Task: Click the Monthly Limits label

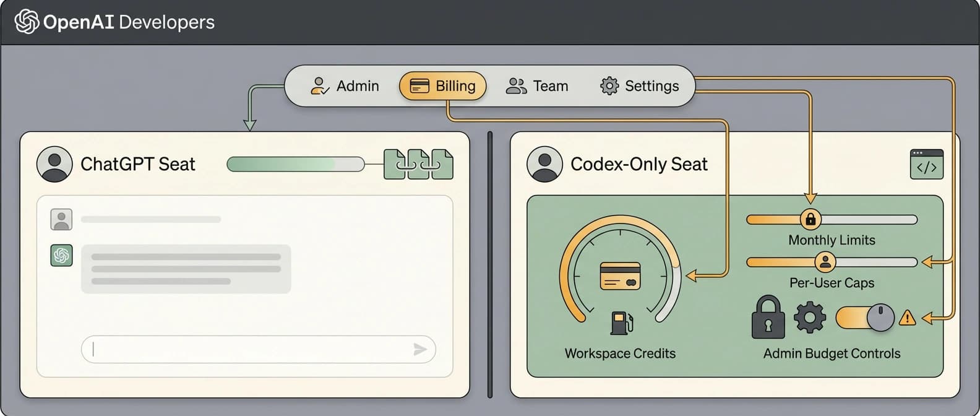Action: pos(832,240)
